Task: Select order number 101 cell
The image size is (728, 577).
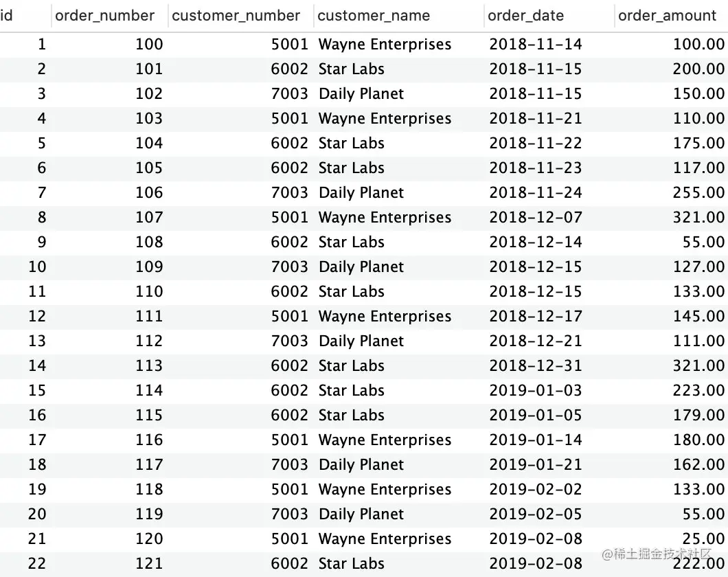Action: (149, 69)
